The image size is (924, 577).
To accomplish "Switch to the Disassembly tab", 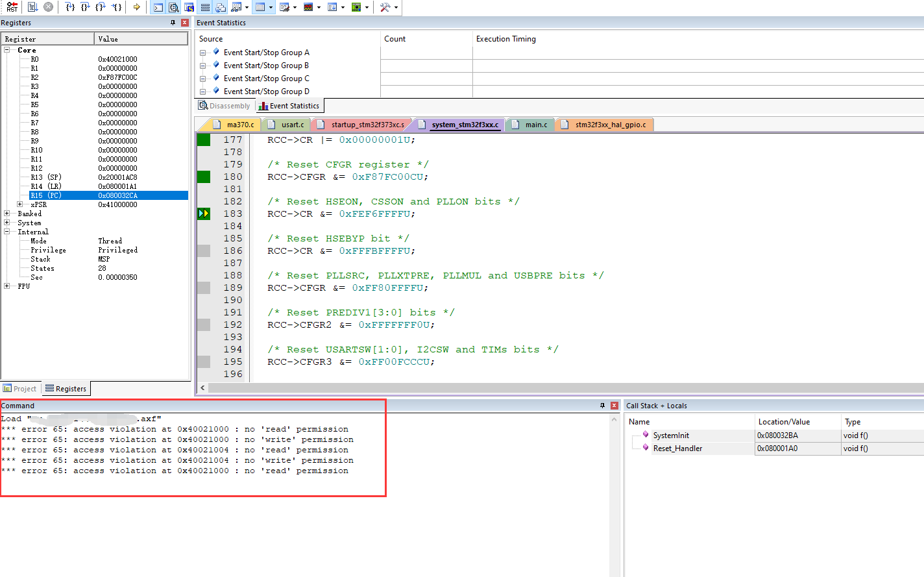I will coord(225,106).
